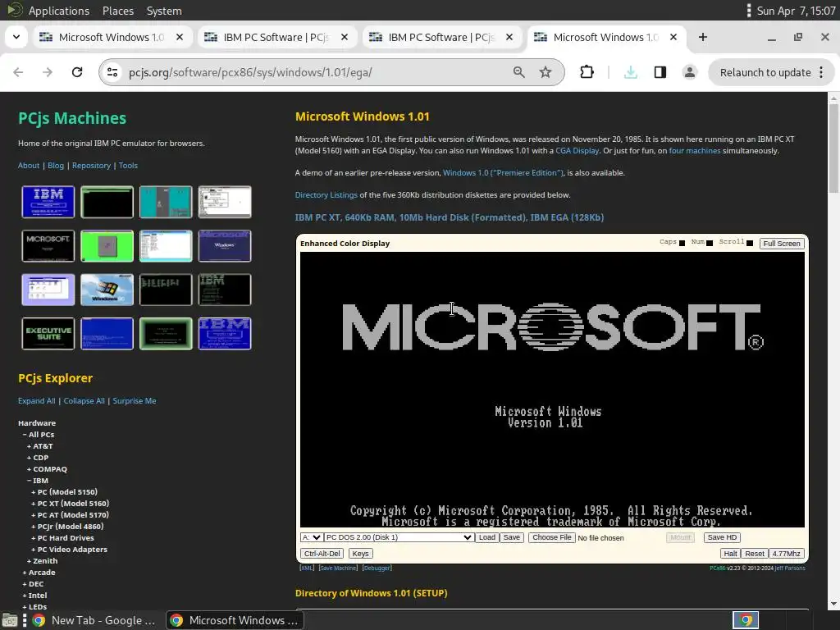Viewport: 840px width, 630px height.
Task: Click Choose File button
Action: tap(552, 537)
